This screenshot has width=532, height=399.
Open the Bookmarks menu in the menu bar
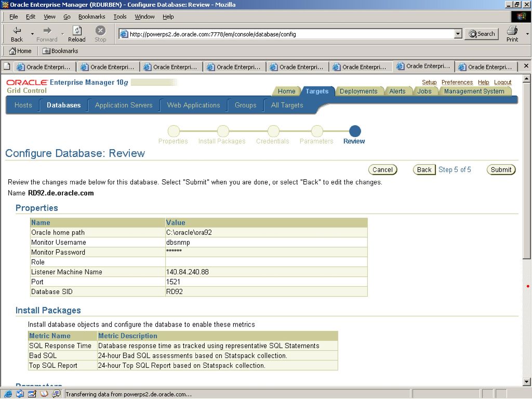(91, 17)
